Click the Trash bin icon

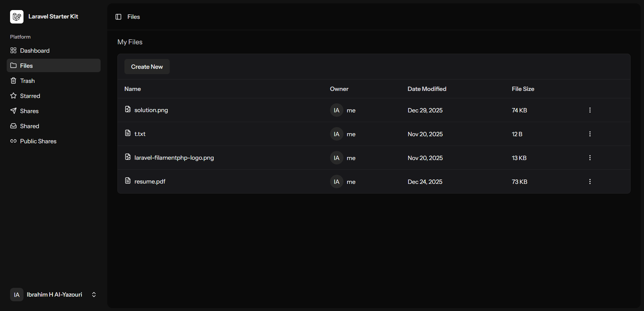point(13,81)
